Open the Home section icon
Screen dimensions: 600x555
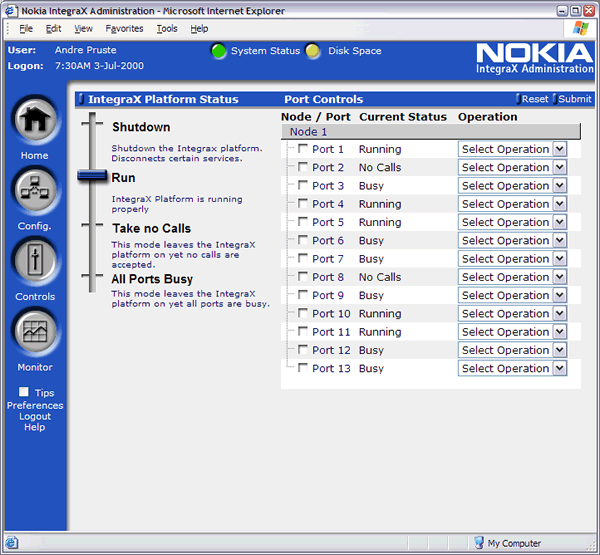click(35, 120)
